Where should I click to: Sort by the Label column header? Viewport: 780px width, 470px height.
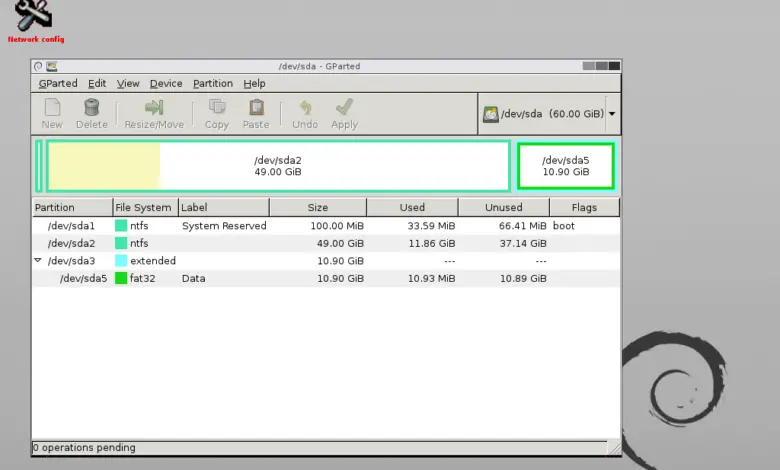click(224, 207)
